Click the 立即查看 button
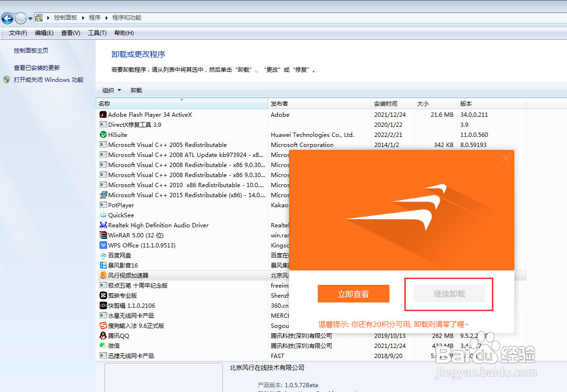 click(353, 293)
